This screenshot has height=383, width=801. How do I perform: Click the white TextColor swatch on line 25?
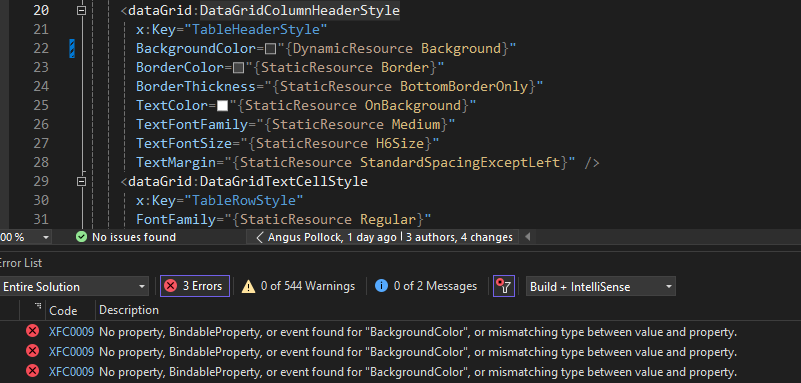point(222,106)
